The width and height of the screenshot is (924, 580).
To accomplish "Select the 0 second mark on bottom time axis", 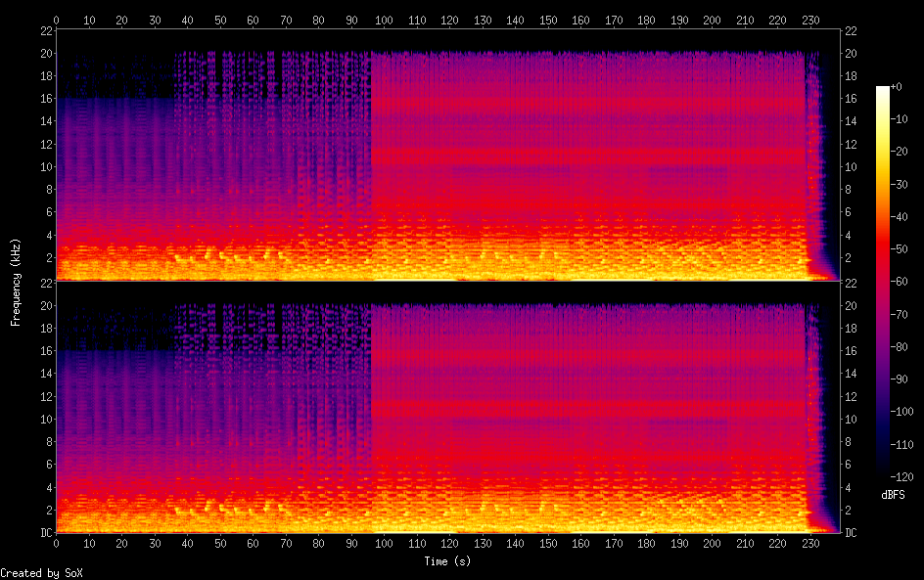I will [x=56, y=544].
